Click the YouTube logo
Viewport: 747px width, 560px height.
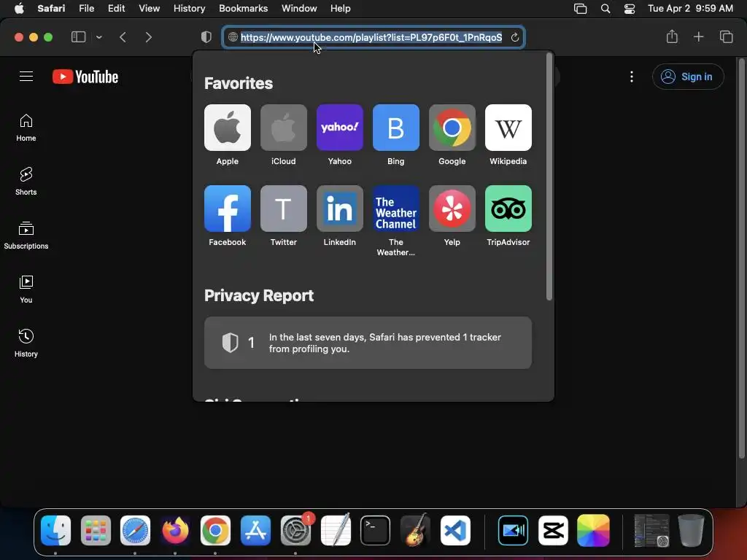pos(85,77)
